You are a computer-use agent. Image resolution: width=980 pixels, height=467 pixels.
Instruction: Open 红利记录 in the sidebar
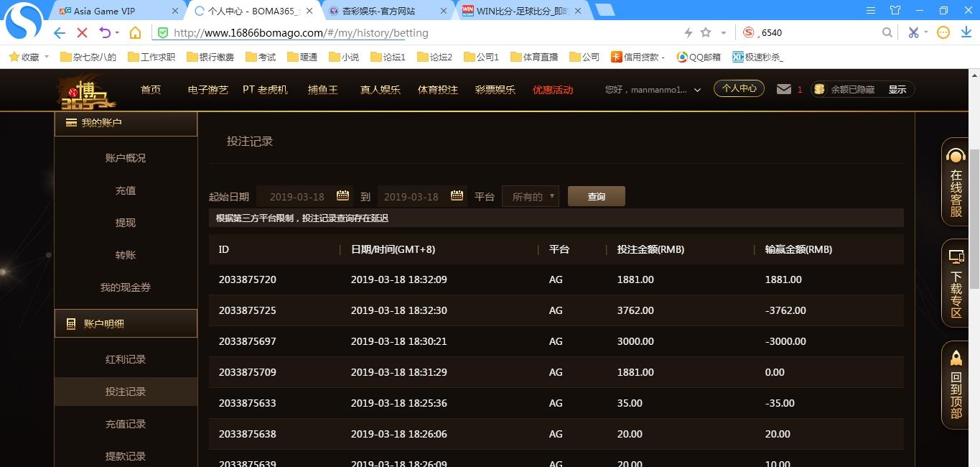tap(126, 359)
